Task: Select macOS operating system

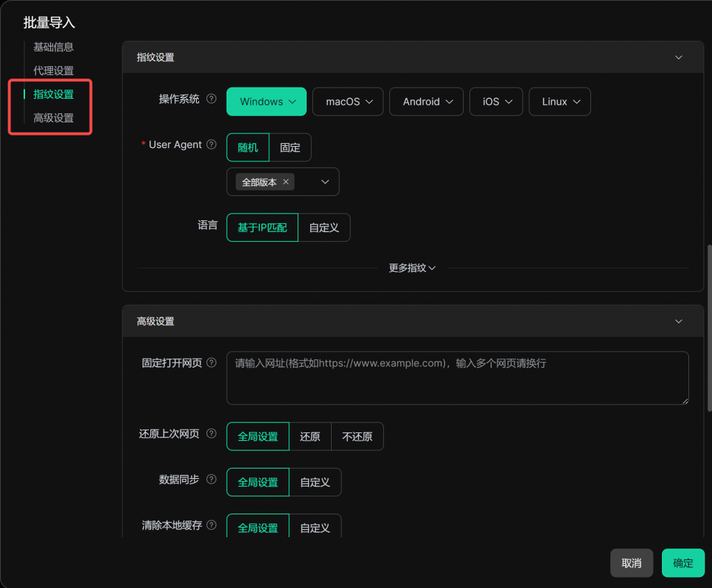Action: click(349, 101)
